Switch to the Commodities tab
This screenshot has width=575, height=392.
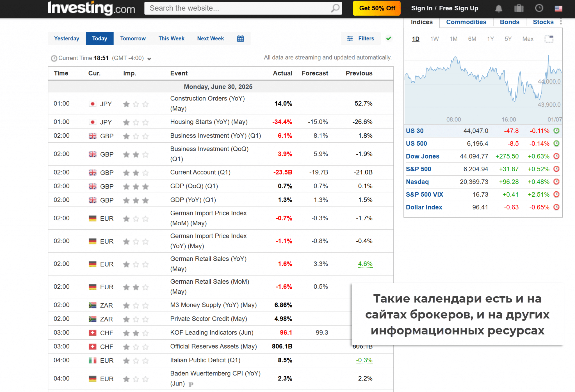click(466, 22)
